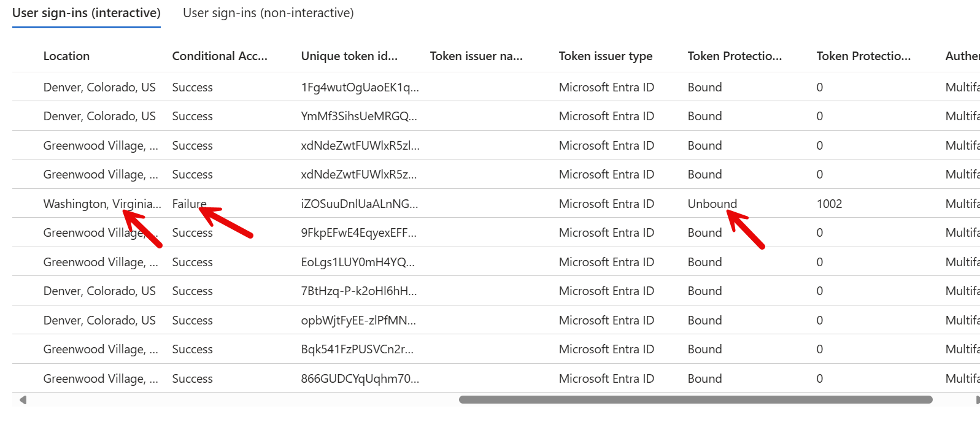980x422 pixels.
Task: Select token id 7BtHzq-P-k2oHl6hH...
Action: (359, 291)
